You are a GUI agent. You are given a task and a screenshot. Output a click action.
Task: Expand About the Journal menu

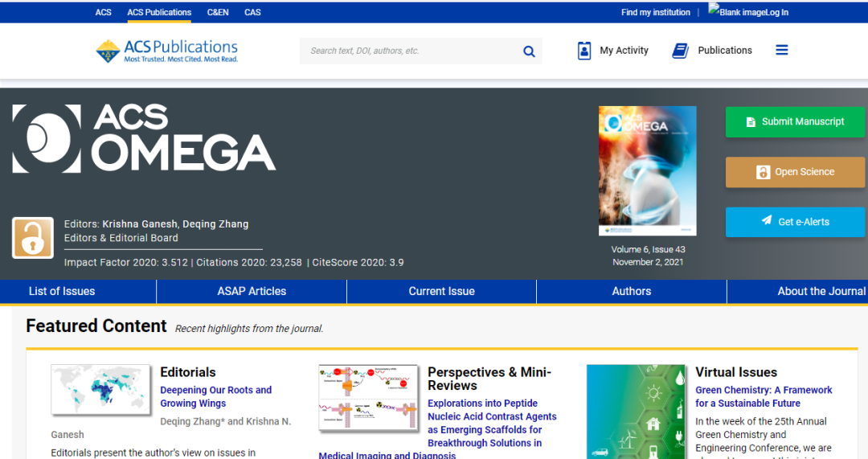pyautogui.click(x=821, y=291)
